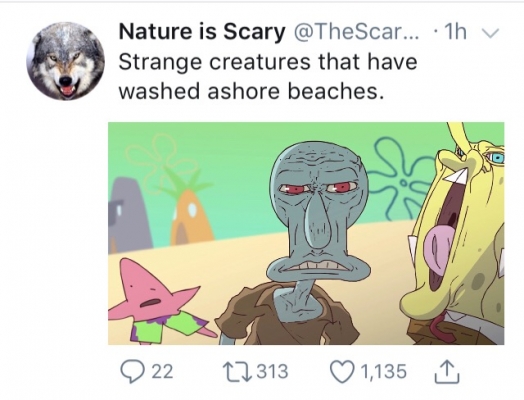The height and width of the screenshot is (400, 524).
Task: Click the gray rock house in image
Action: point(129,216)
